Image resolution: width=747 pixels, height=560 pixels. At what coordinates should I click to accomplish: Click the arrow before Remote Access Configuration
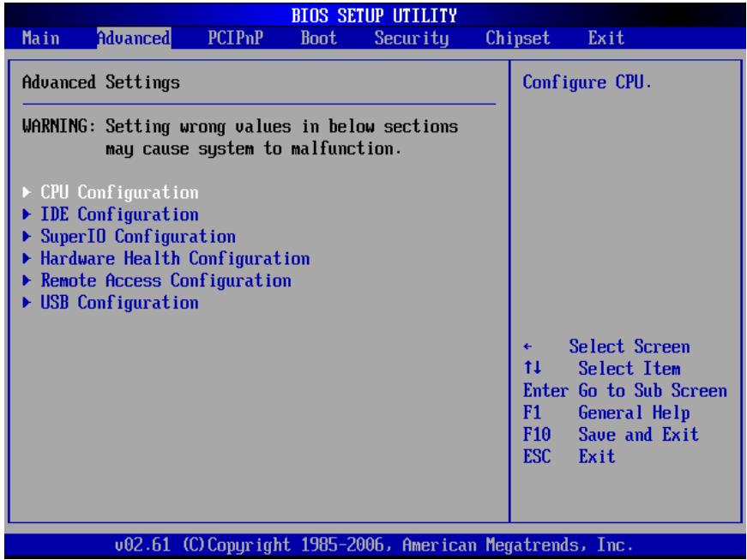(27, 280)
